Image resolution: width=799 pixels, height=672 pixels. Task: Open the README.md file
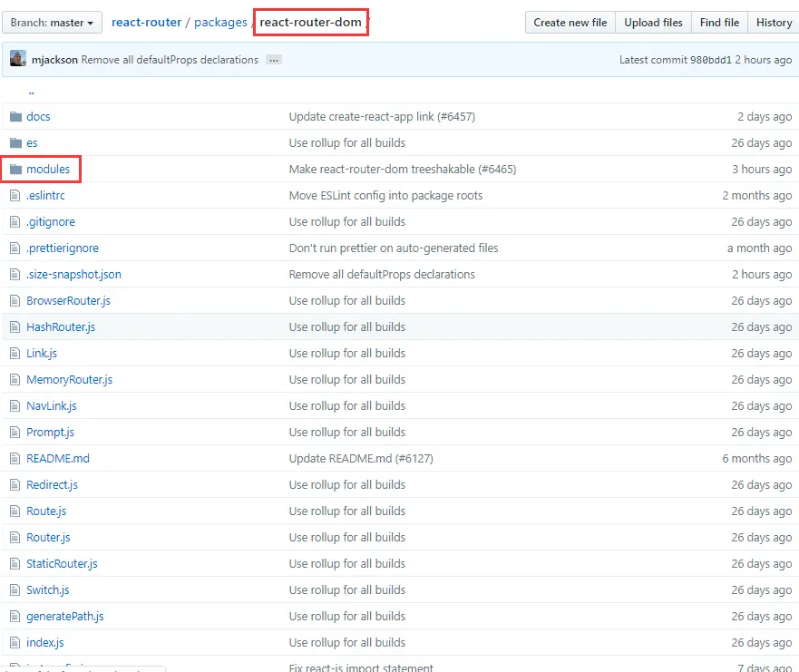[57, 459]
